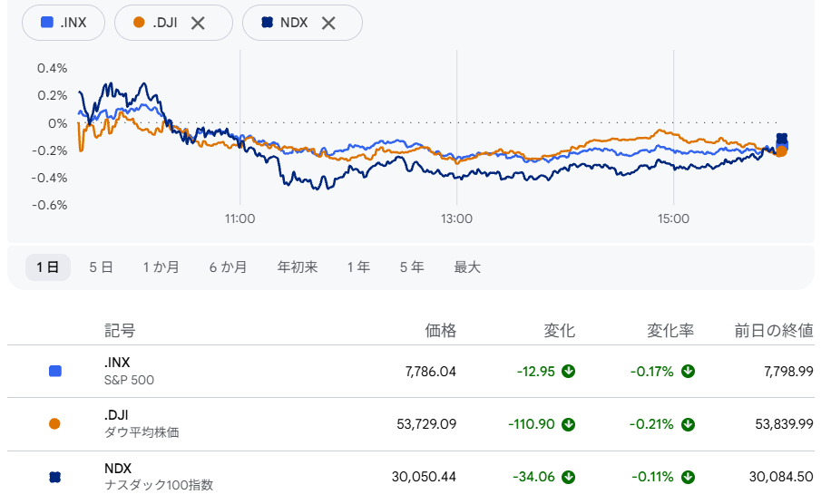This screenshot has height=504, width=831.
Task: Remove NDX from the comparison chart
Action: (328, 24)
